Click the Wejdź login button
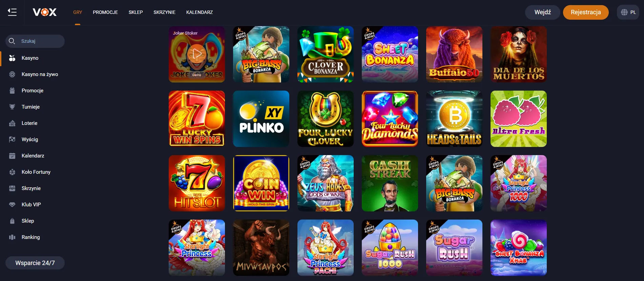Screen dimensions: 644x281 543,12
